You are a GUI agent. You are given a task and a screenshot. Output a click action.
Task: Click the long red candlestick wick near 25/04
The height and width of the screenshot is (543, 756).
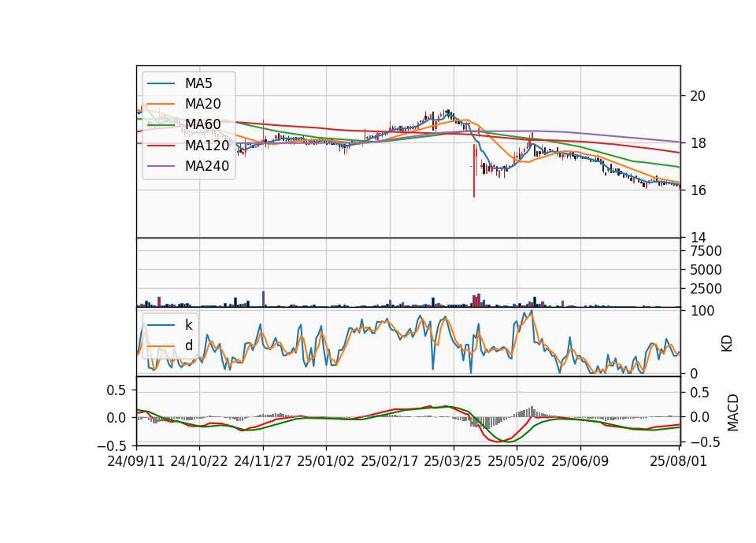[474, 171]
